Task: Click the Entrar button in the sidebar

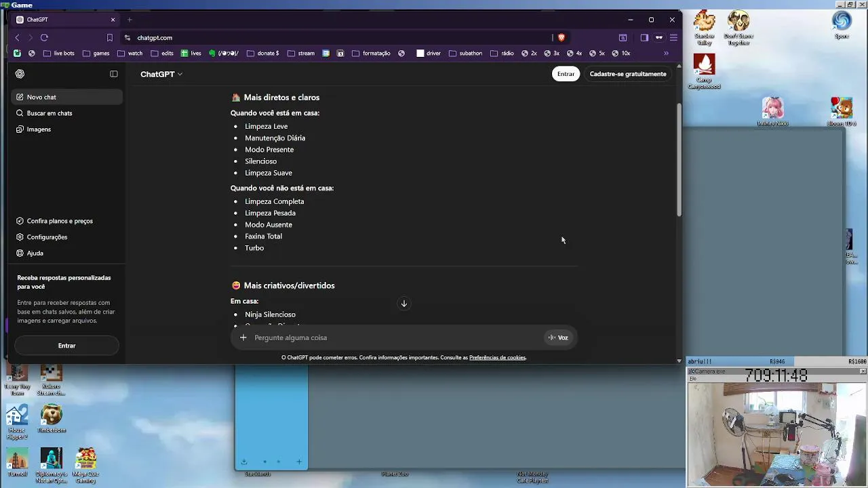Action: tap(66, 346)
